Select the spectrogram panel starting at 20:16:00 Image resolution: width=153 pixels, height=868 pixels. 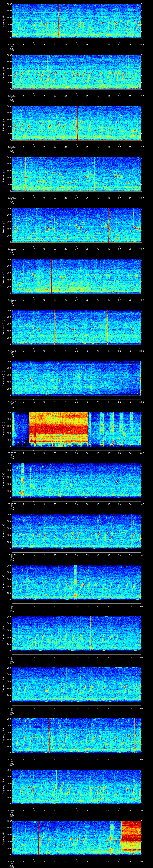tap(77, 786)
